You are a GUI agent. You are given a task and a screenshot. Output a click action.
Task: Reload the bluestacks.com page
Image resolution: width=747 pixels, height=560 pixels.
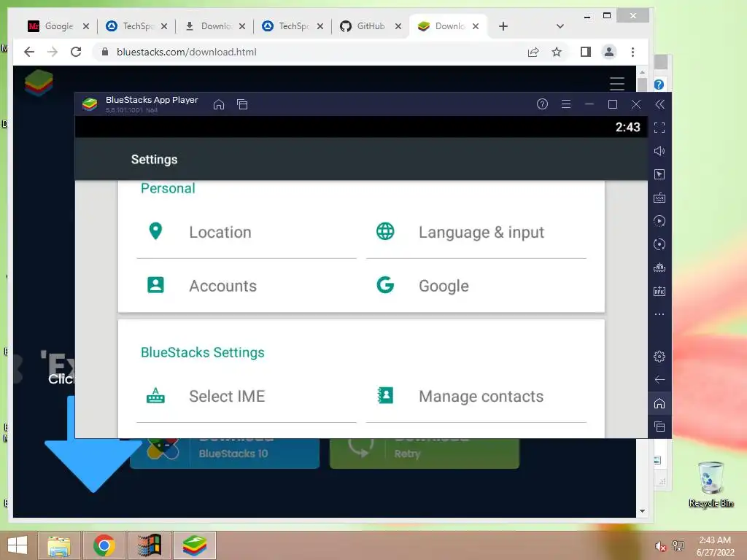pyautogui.click(x=76, y=52)
